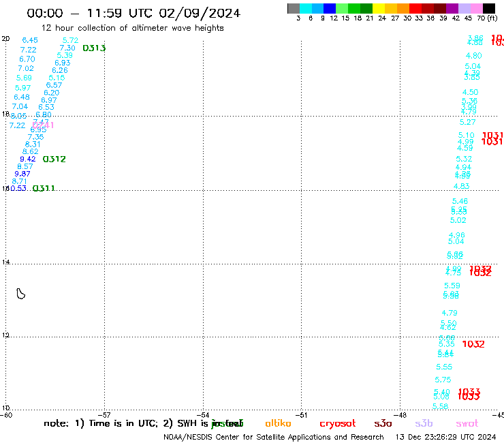
Task: Click wave height value 5.55
Action: [444, 367]
